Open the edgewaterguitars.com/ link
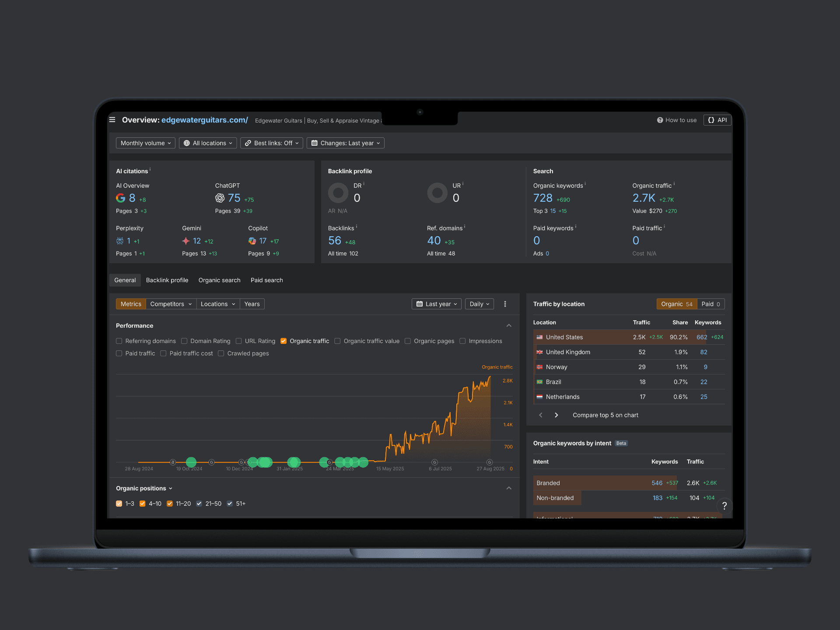 click(x=204, y=120)
